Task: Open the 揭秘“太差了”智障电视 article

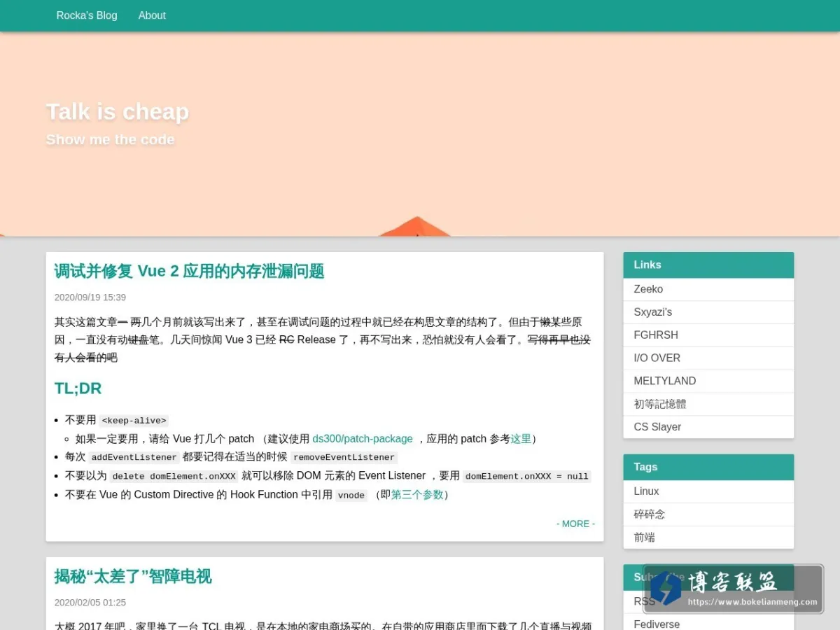Action: (x=133, y=577)
